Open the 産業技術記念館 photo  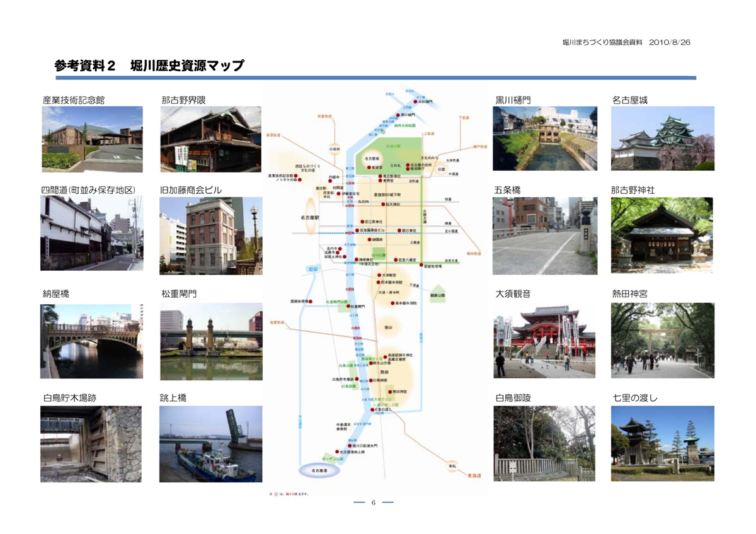point(92,139)
